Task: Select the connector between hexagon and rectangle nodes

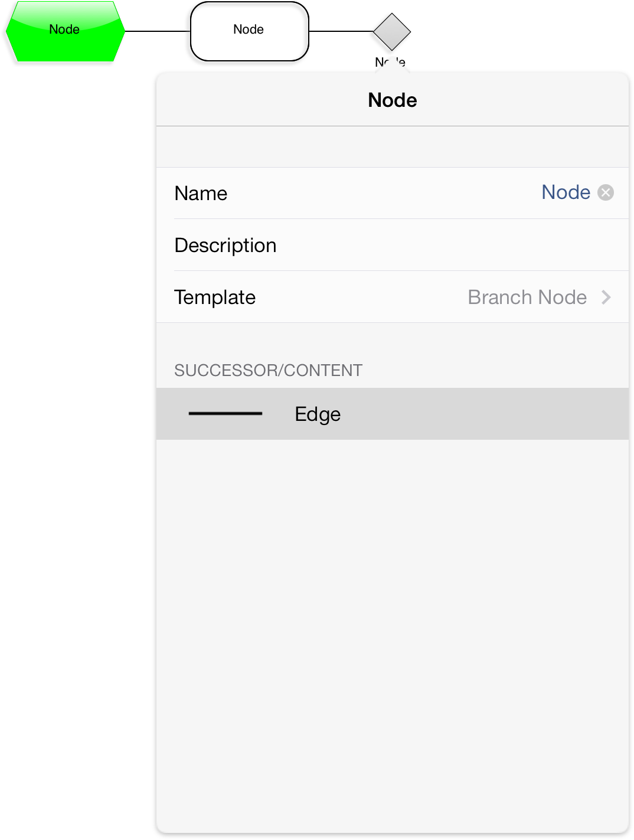Action: [158, 31]
